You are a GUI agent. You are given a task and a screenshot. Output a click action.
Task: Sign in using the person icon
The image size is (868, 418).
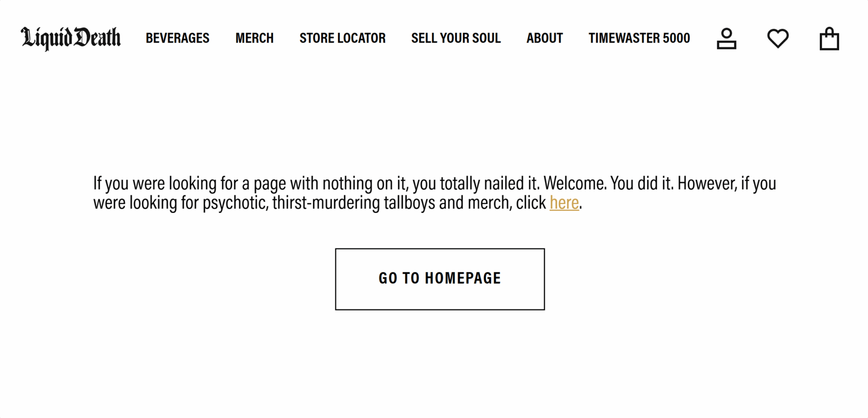(726, 39)
